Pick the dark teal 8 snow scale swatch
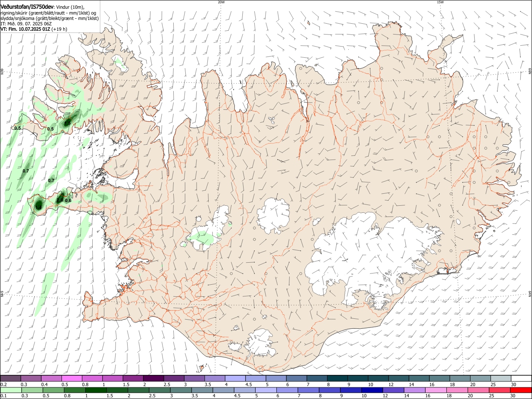The image size is (532, 399). coord(337,378)
